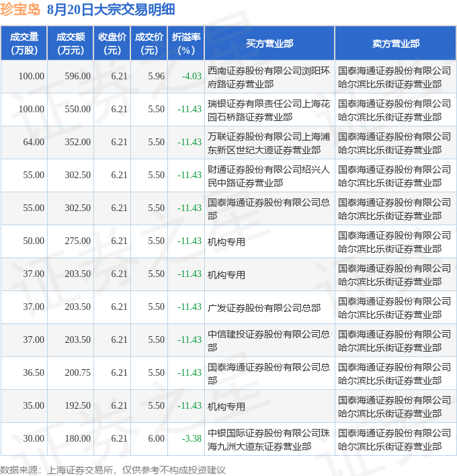This screenshot has height=476, width=457.
Task: Select the 成交价(元) column header
Action: [149, 43]
